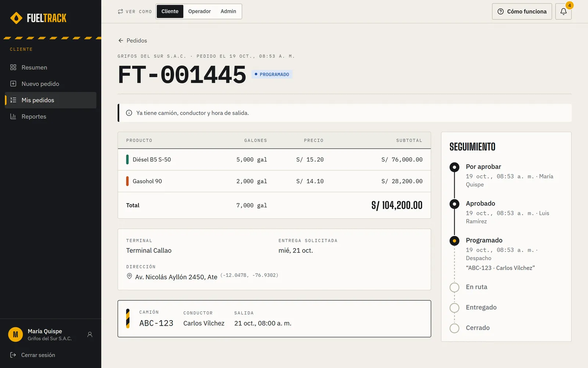Click the info icon in the status banner

coord(129,113)
